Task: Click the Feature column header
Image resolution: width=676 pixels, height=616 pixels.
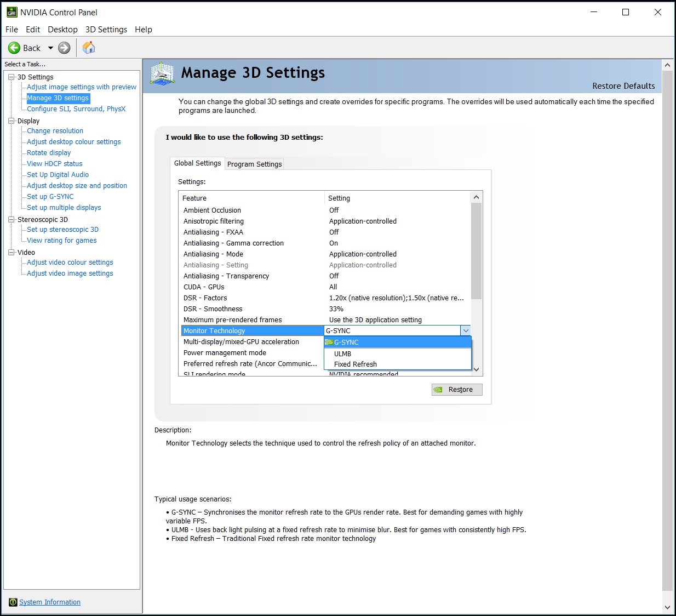Action: [251, 198]
